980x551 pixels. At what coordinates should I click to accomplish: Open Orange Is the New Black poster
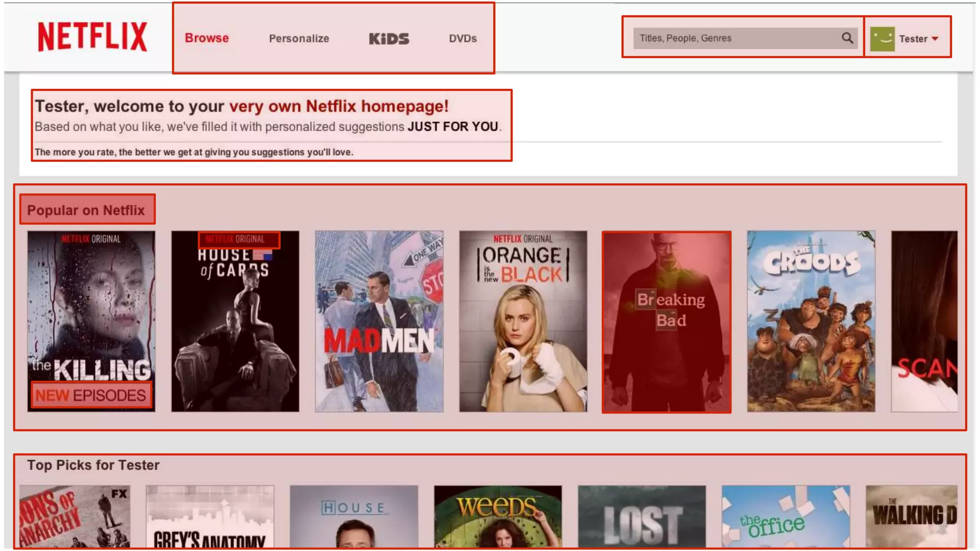click(523, 321)
